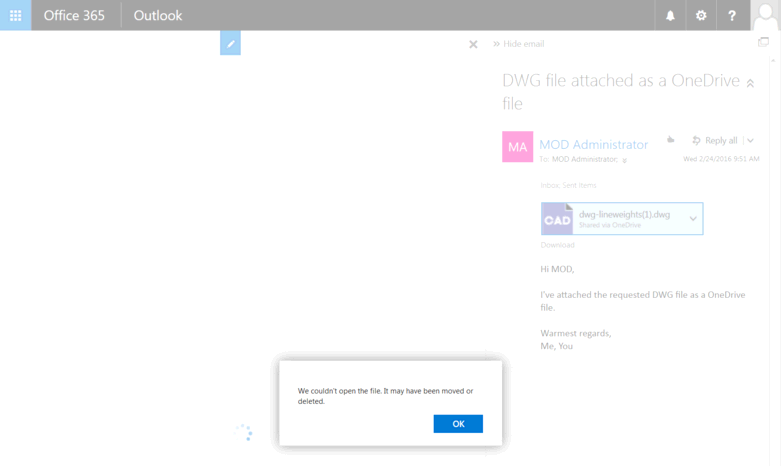Image resolution: width=782 pixels, height=474 pixels.
Task: Open the MOD Administrator sender name
Action: [x=593, y=144]
